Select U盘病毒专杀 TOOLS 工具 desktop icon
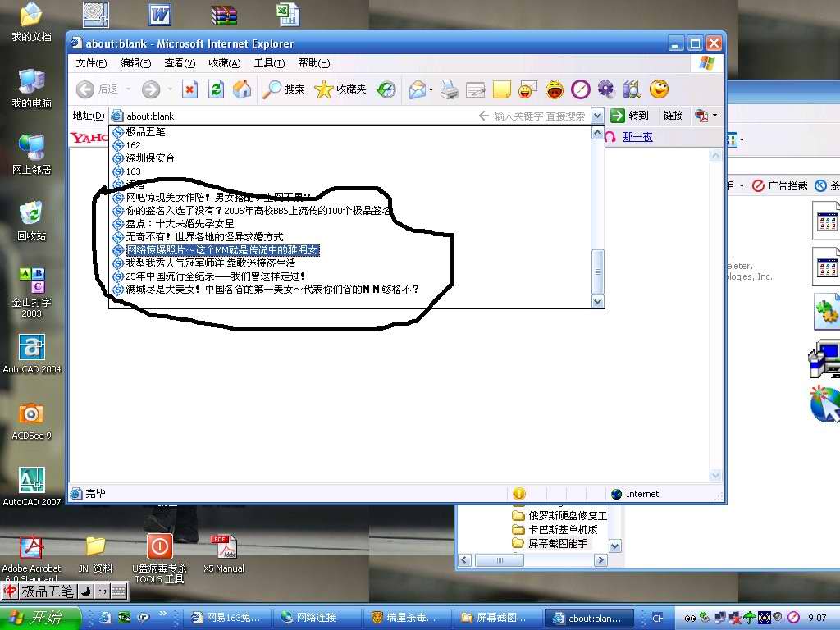 point(160,558)
